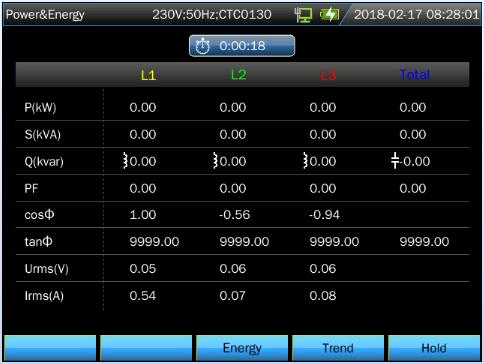Select the Total column header
The width and height of the screenshot is (484, 364).
tap(415, 75)
